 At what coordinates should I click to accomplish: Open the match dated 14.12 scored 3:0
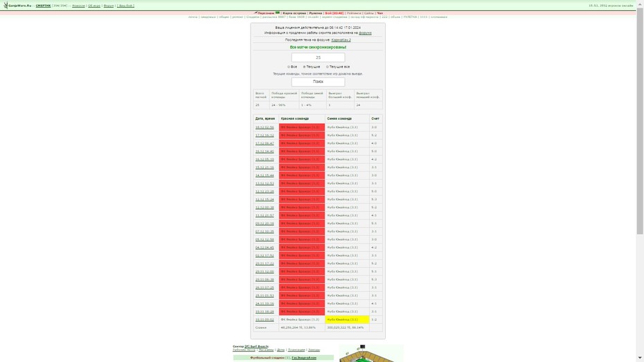coord(265,175)
